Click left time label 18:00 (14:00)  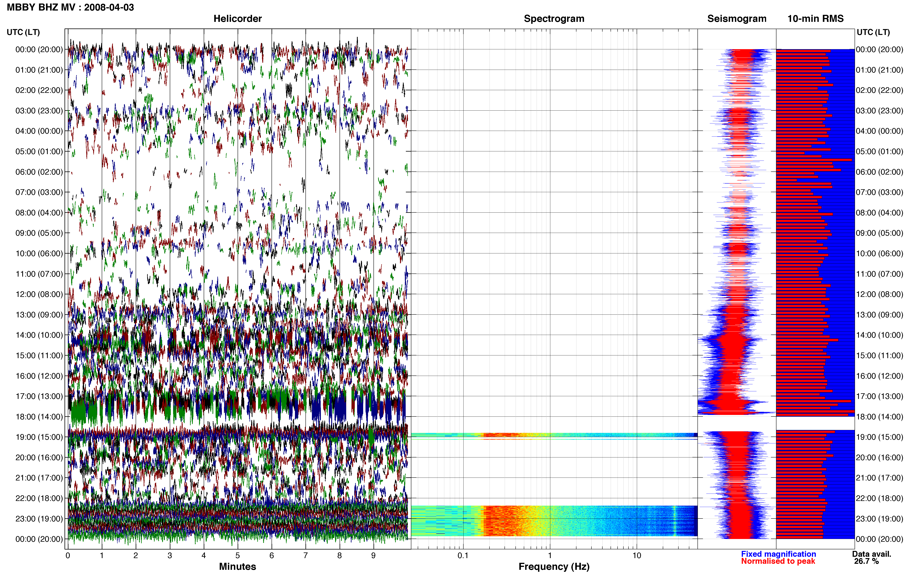point(39,417)
